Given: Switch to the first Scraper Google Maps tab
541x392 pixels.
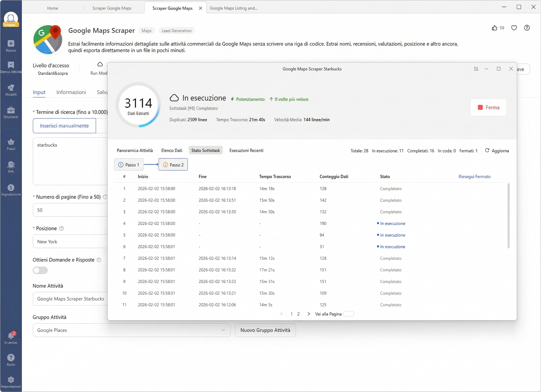Looking at the screenshot, I should pyautogui.click(x=112, y=8).
